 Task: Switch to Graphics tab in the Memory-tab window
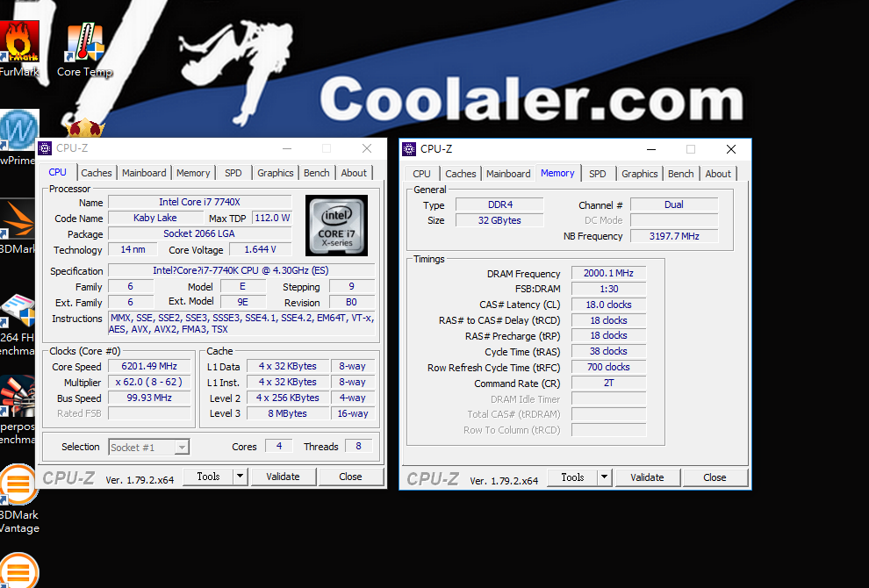click(x=640, y=174)
